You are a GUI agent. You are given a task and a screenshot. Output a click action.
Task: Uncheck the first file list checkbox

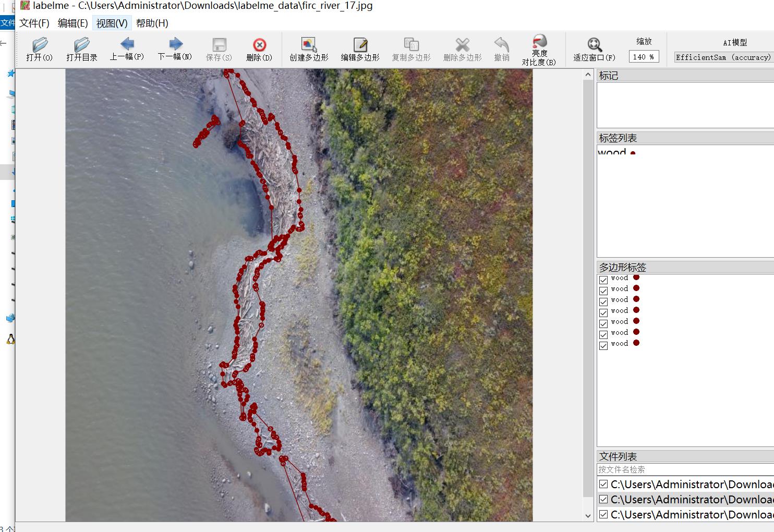coord(603,485)
